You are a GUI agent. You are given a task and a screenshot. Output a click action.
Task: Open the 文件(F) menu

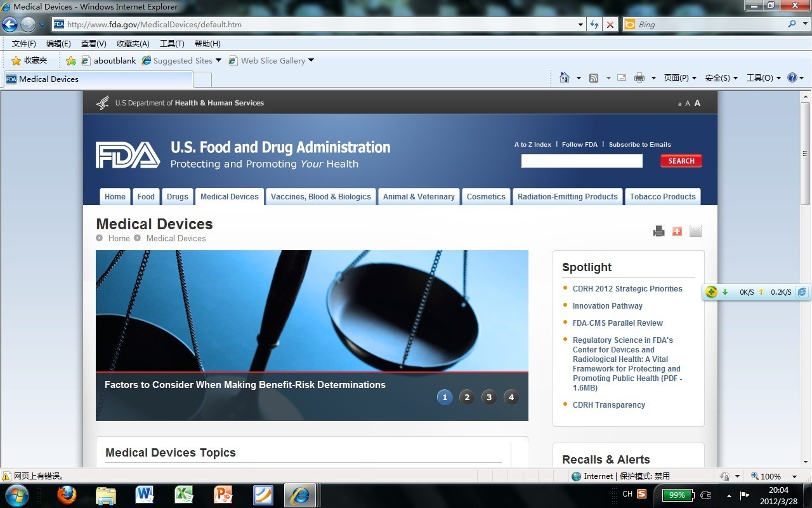click(x=24, y=44)
